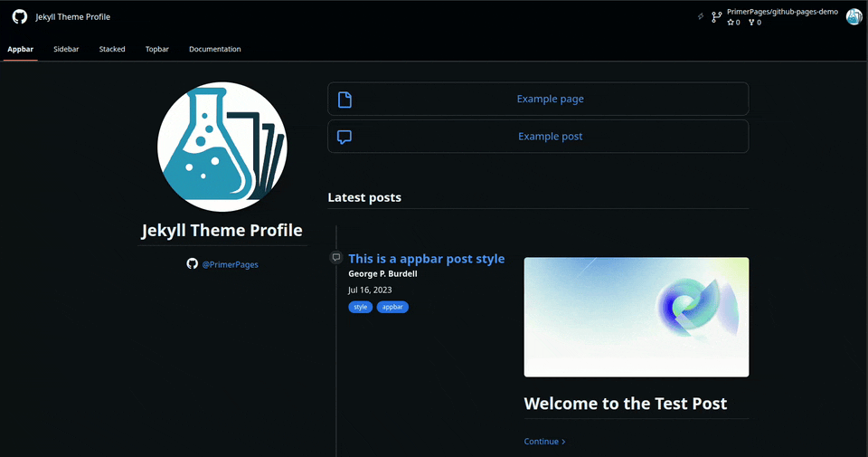Screen dimensions: 868x457
Task: Click the fork count icon
Action: point(751,23)
